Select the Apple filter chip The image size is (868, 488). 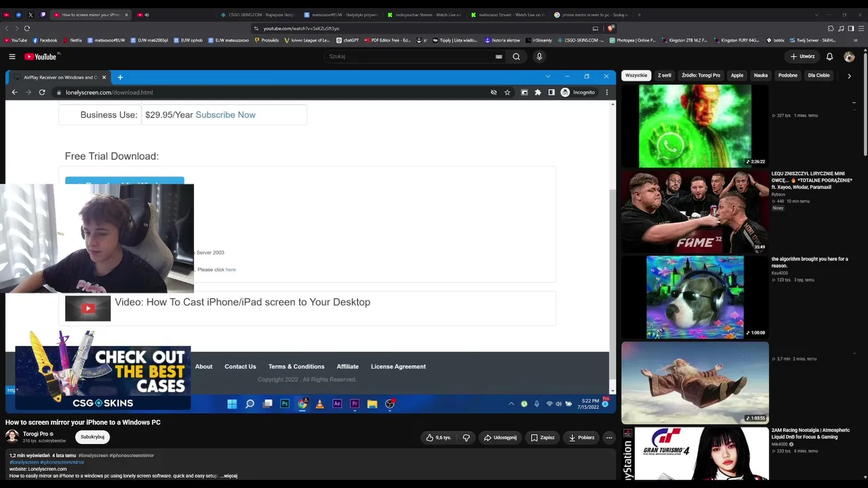737,76
